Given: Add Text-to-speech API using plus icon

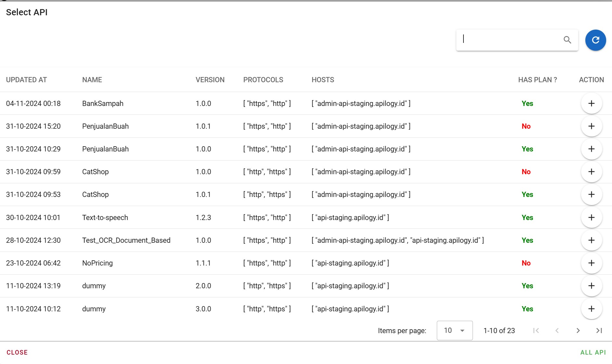Looking at the screenshot, I should pos(591,217).
